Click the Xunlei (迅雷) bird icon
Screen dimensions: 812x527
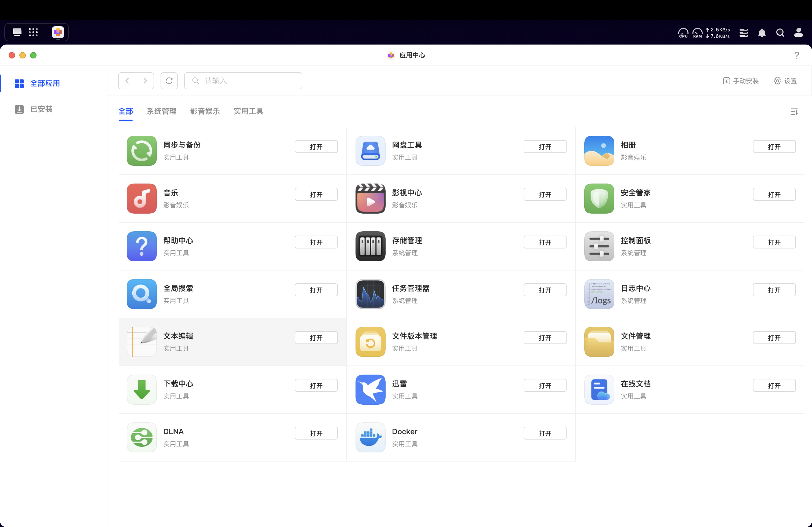(370, 390)
